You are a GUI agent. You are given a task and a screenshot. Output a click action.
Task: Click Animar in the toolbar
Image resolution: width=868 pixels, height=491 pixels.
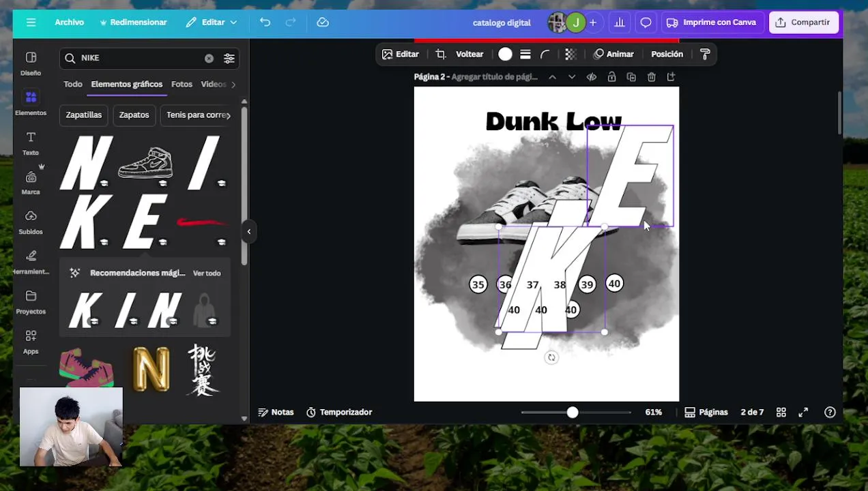tap(613, 54)
